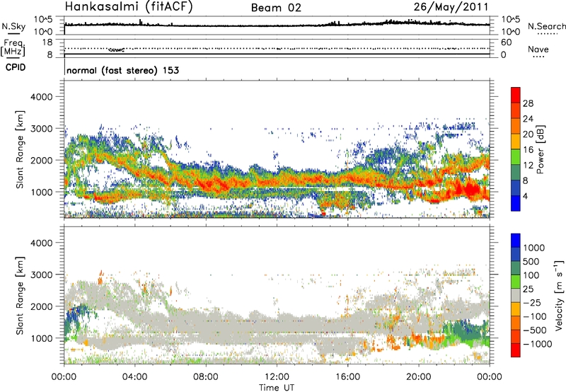Click the Power [dB] color bar

(x=516, y=149)
